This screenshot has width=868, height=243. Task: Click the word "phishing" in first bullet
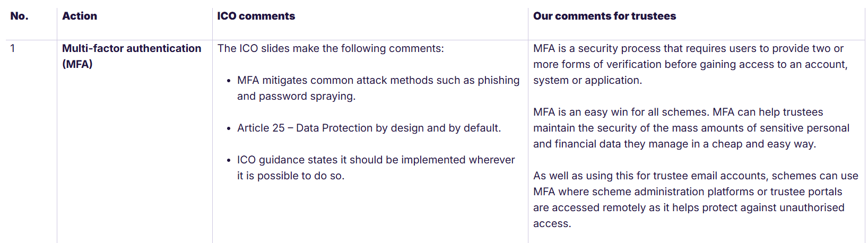(x=498, y=80)
